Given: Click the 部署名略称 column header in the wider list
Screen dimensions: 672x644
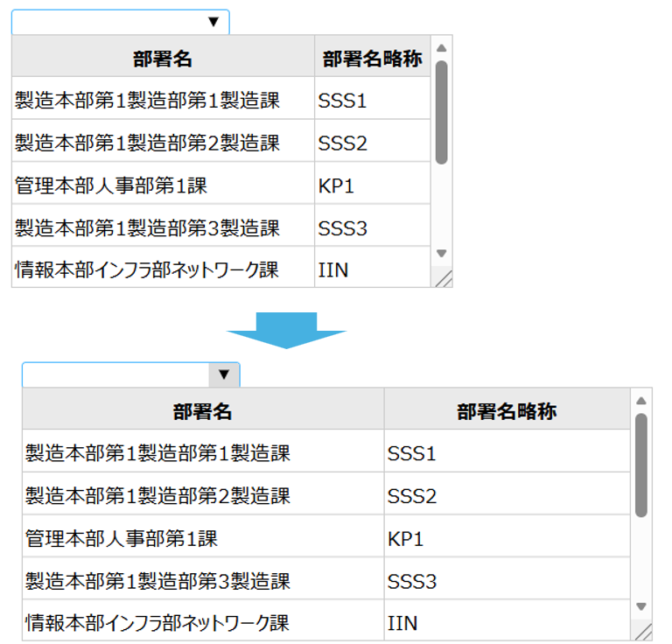Looking at the screenshot, I should click(x=507, y=411).
